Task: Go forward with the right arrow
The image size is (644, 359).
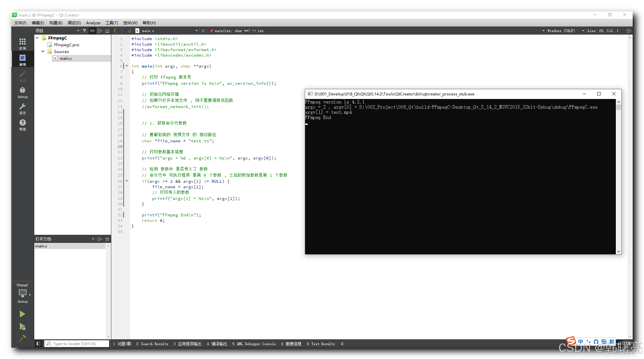Action: [x=122, y=31]
